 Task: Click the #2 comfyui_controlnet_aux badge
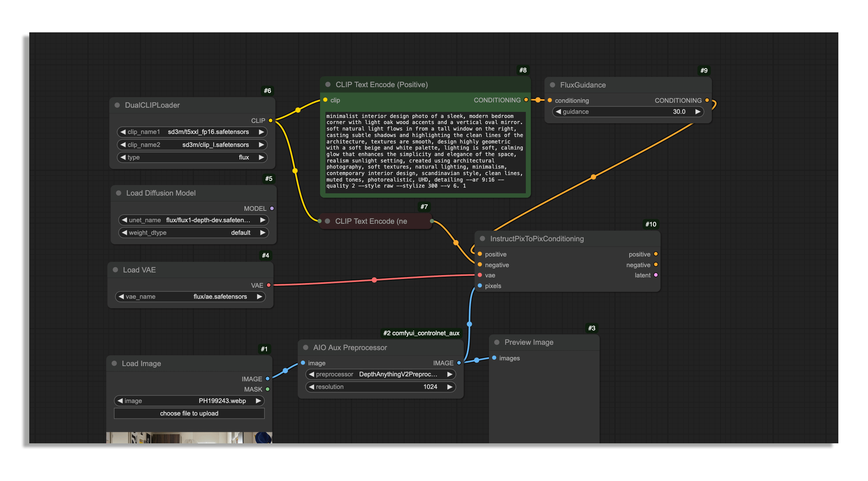421,333
